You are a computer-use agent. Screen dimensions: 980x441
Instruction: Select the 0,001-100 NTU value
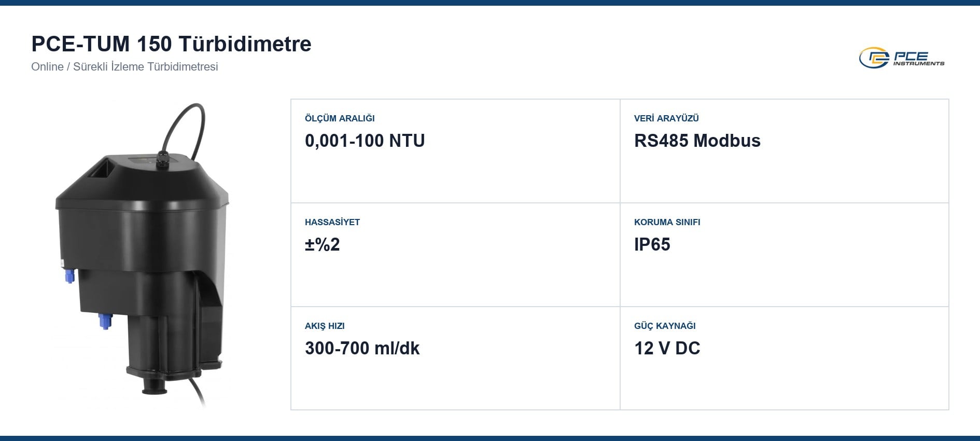pos(365,141)
